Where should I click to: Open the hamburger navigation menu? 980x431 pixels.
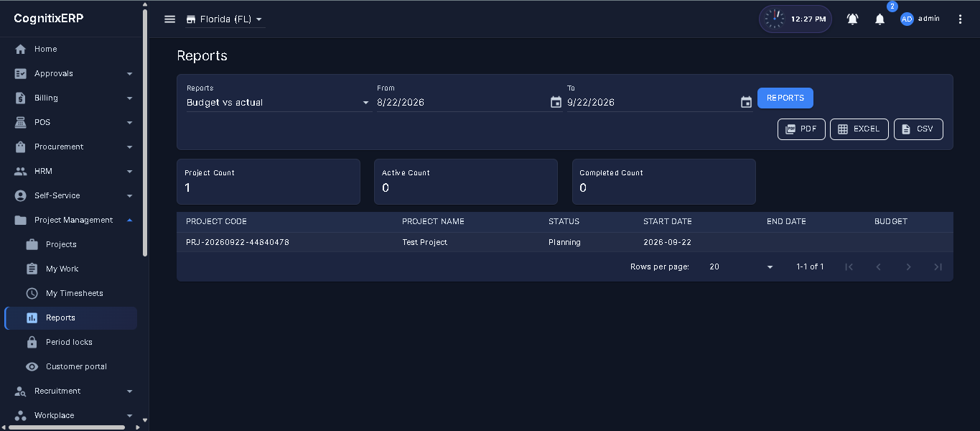click(x=170, y=19)
